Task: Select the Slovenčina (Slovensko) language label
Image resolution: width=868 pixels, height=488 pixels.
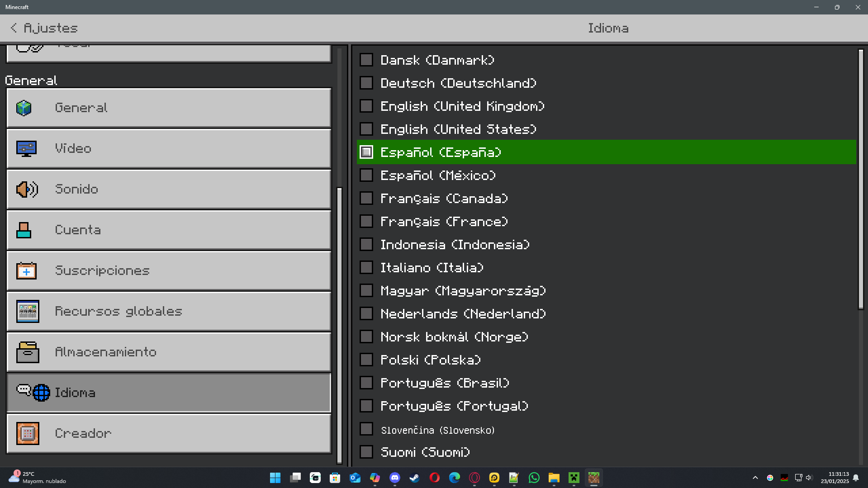Action: (438, 430)
